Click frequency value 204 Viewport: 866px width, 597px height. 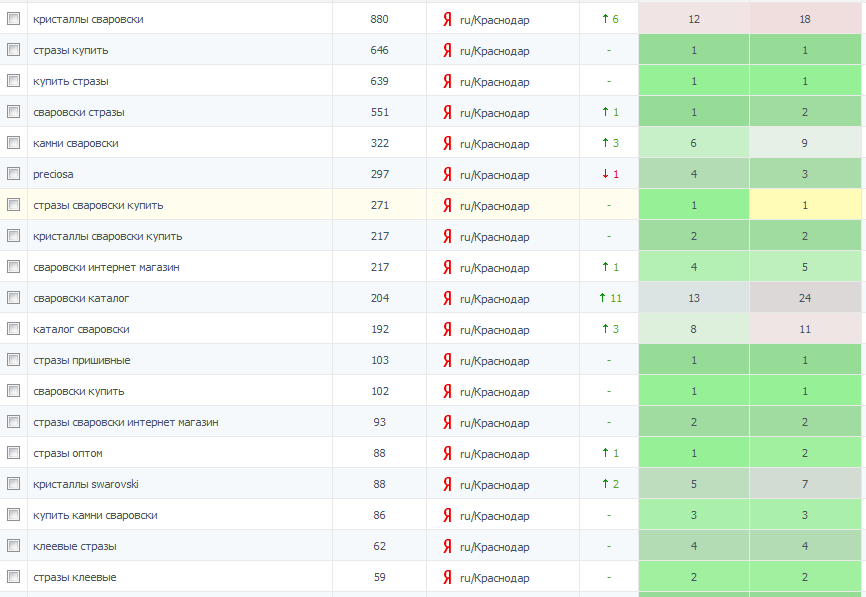click(379, 298)
